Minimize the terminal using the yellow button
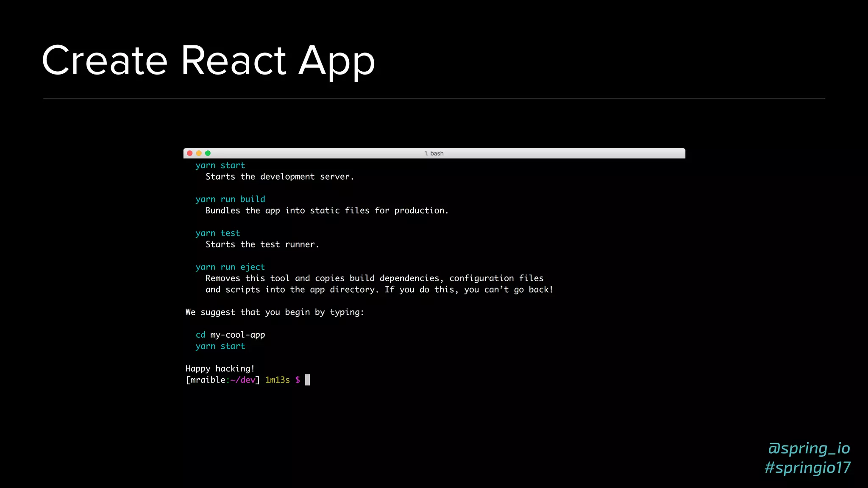 (199, 153)
